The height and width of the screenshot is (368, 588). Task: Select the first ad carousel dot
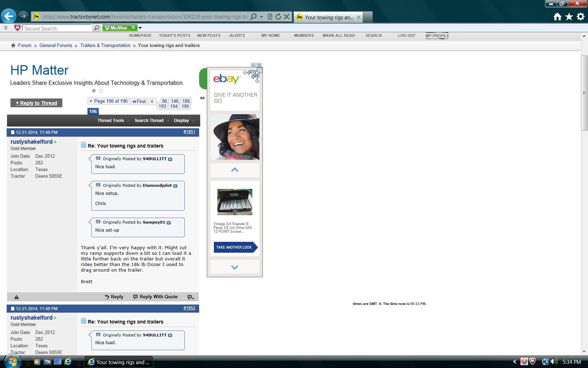pos(94,91)
